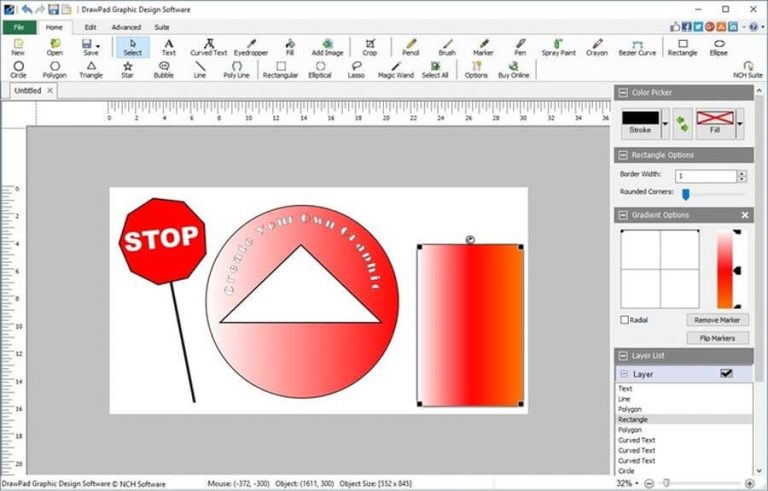Select the Untitled document tab
This screenshot has height=491, width=768.
pos(27,91)
